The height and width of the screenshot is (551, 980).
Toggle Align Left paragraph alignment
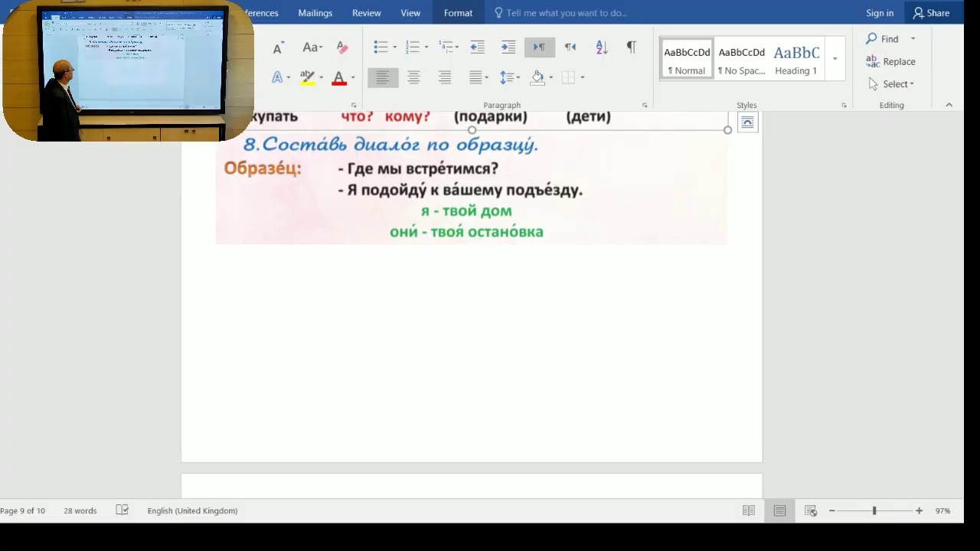[383, 77]
